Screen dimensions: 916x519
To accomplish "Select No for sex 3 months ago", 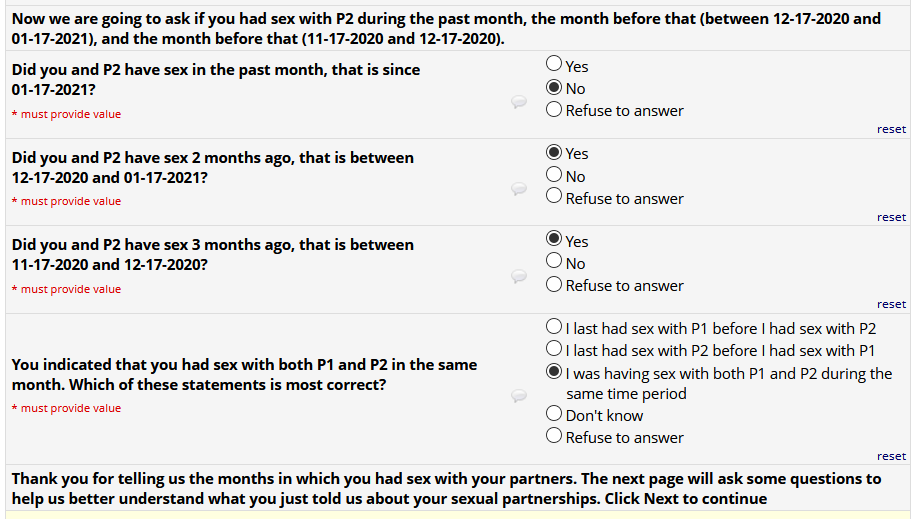I will click(x=554, y=262).
